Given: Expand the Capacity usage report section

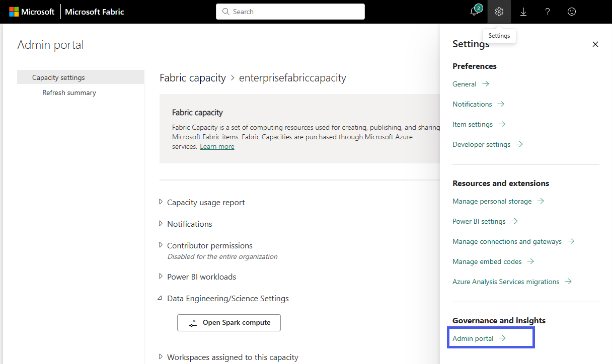Looking at the screenshot, I should [161, 202].
